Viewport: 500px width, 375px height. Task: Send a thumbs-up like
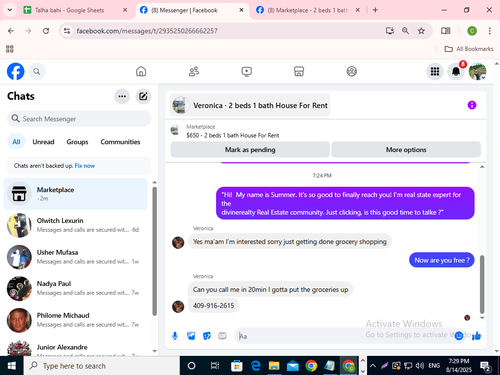click(477, 336)
